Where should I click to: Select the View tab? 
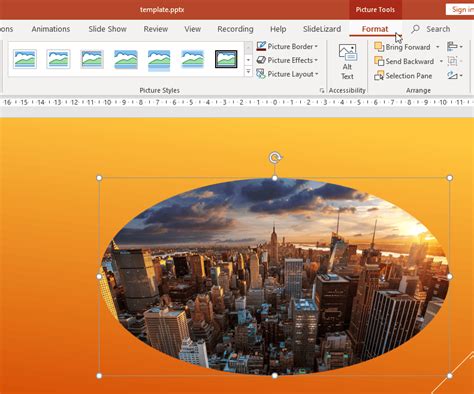pyautogui.click(x=192, y=29)
